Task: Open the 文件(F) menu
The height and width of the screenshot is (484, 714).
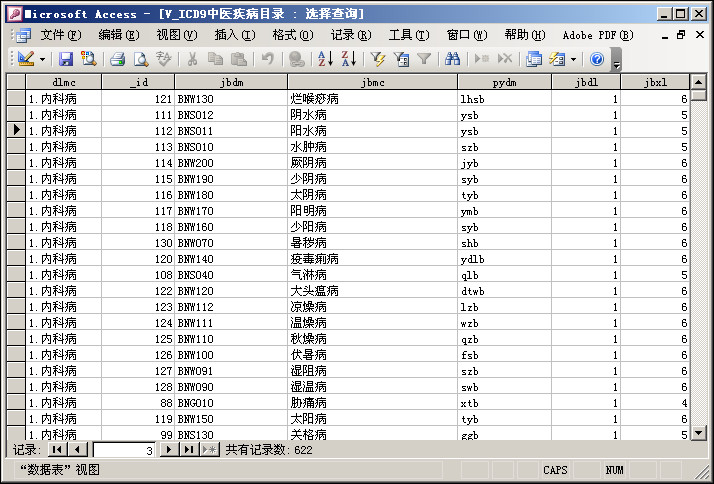Action: click(61, 35)
